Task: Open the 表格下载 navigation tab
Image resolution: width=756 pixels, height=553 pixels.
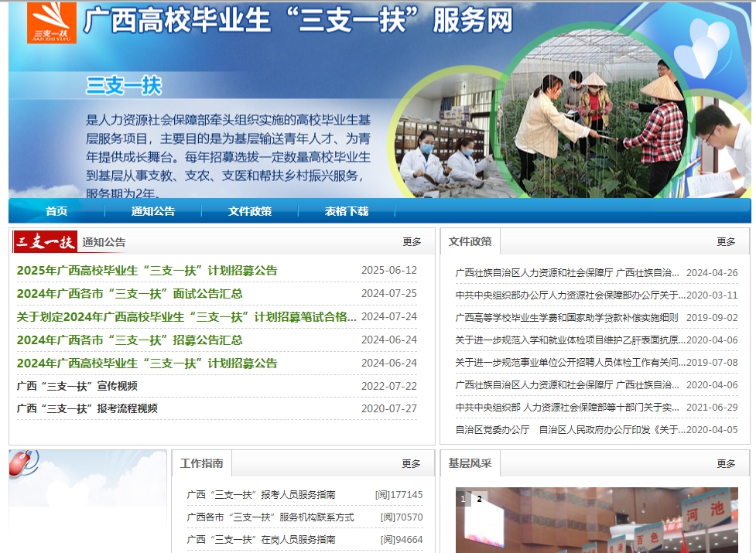Action: [x=347, y=210]
